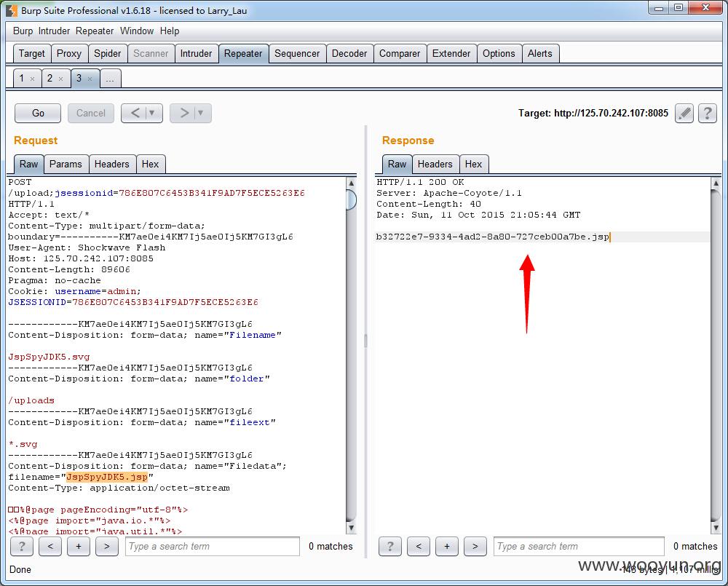Open the history-forward dropdown arrow
Viewport: 728px width, 586px height.
[x=201, y=113]
